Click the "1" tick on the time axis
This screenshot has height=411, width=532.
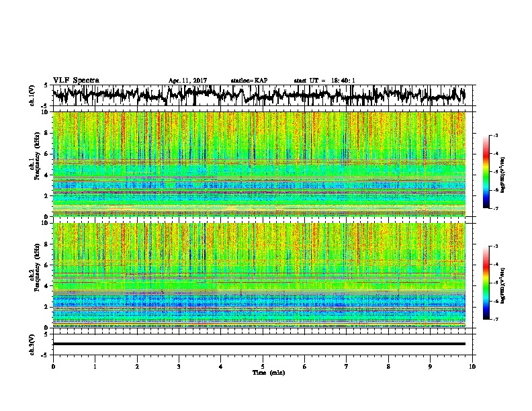tap(95, 367)
